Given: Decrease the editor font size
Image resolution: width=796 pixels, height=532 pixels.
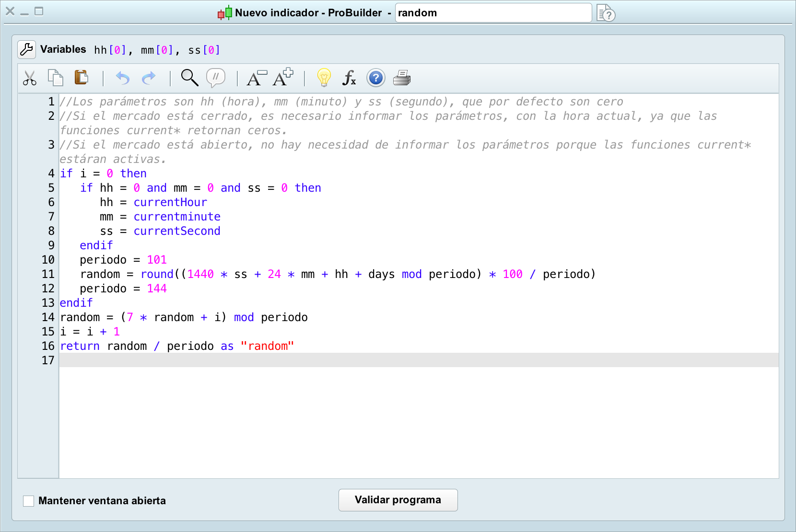Looking at the screenshot, I should point(256,78).
